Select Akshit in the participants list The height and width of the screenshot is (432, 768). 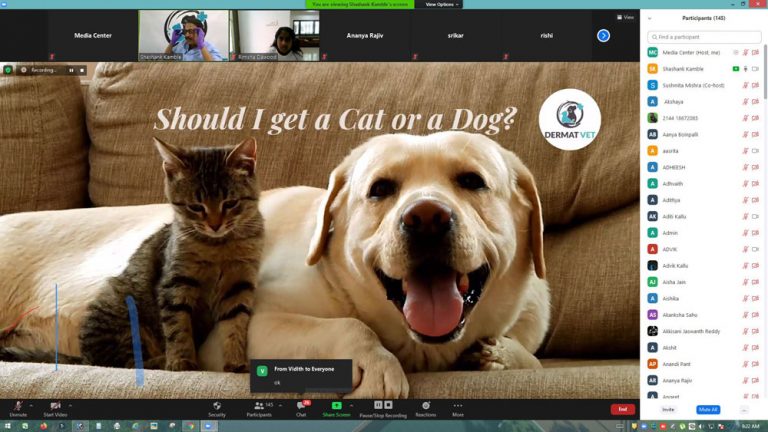[x=703, y=348]
